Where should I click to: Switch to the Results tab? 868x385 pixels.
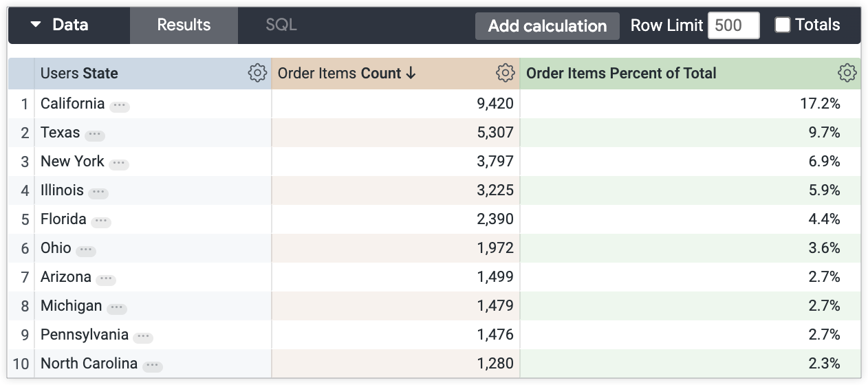pyautogui.click(x=184, y=25)
